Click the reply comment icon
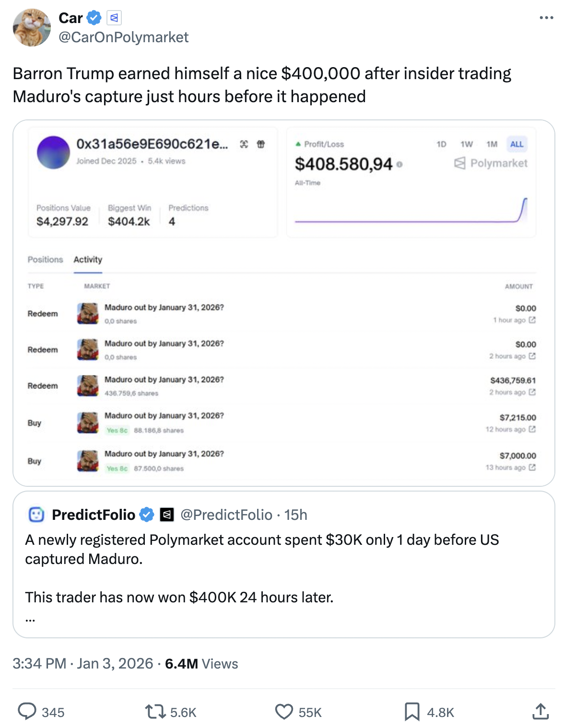Screen dimensions: 564x728 pyautogui.click(x=27, y=712)
